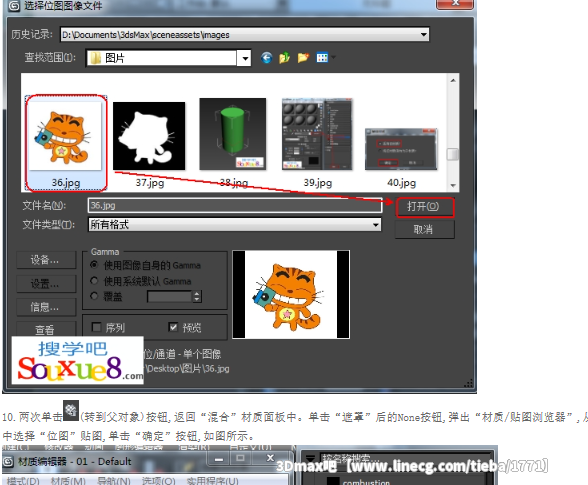Screen dimensions: 588x485
Task: Click the 覆盖 gamma value field
Action: (x=170, y=297)
